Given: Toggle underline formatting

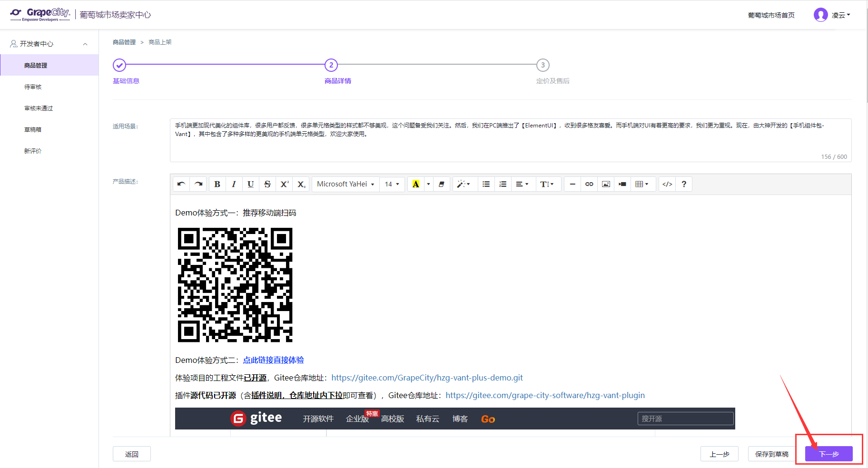Looking at the screenshot, I should pos(250,184).
